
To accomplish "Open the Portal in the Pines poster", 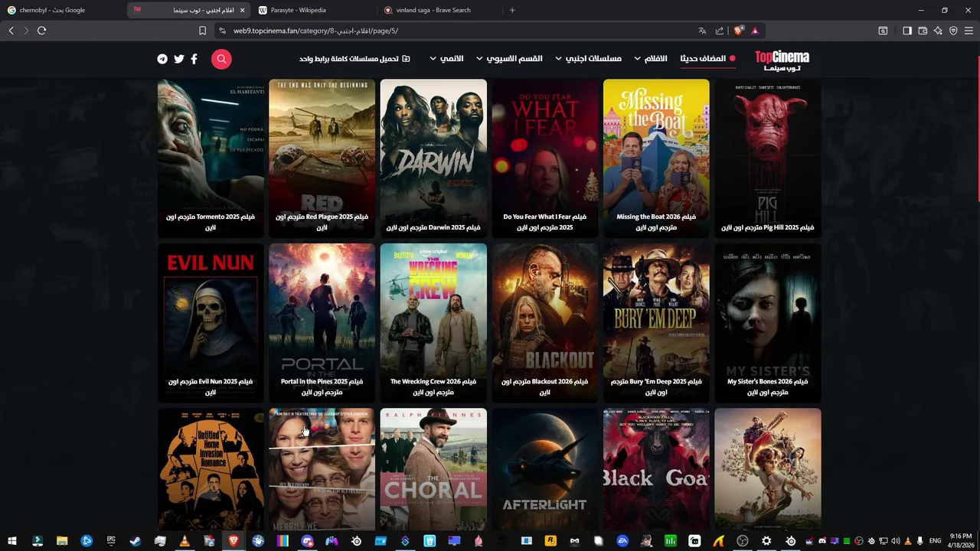I will 322,323.
